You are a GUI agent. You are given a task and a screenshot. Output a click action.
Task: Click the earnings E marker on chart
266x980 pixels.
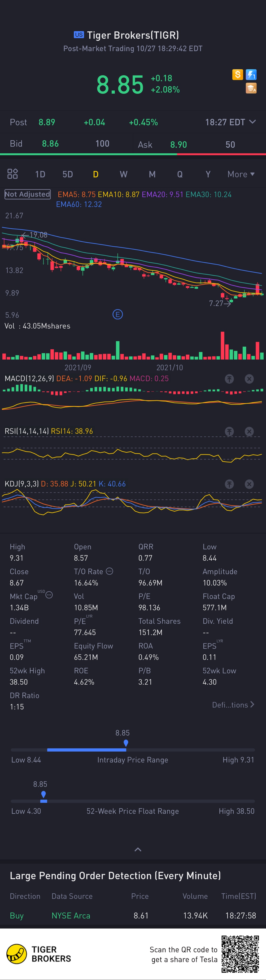tap(118, 315)
